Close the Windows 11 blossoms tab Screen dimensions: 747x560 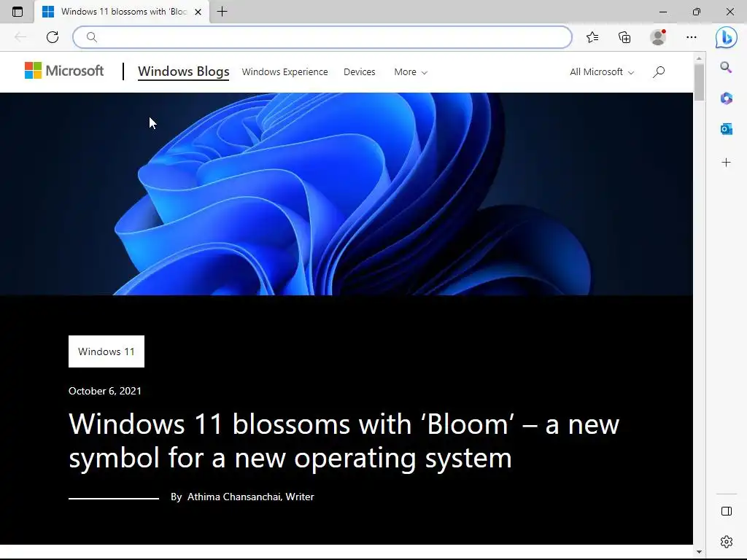(198, 12)
